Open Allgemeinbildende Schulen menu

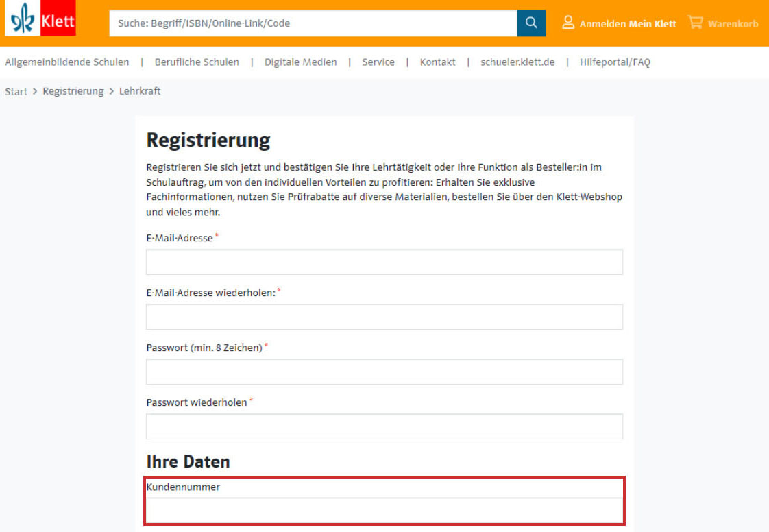coord(67,62)
